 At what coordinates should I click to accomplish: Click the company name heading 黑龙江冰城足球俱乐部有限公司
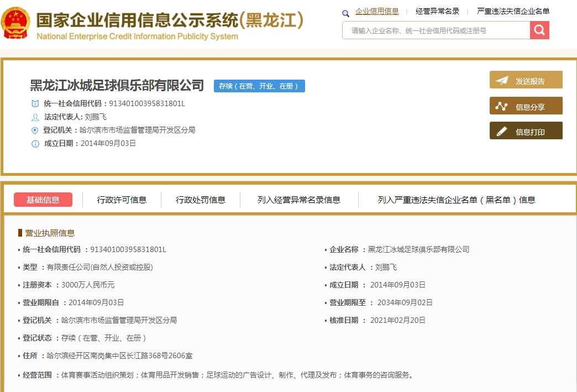(117, 85)
